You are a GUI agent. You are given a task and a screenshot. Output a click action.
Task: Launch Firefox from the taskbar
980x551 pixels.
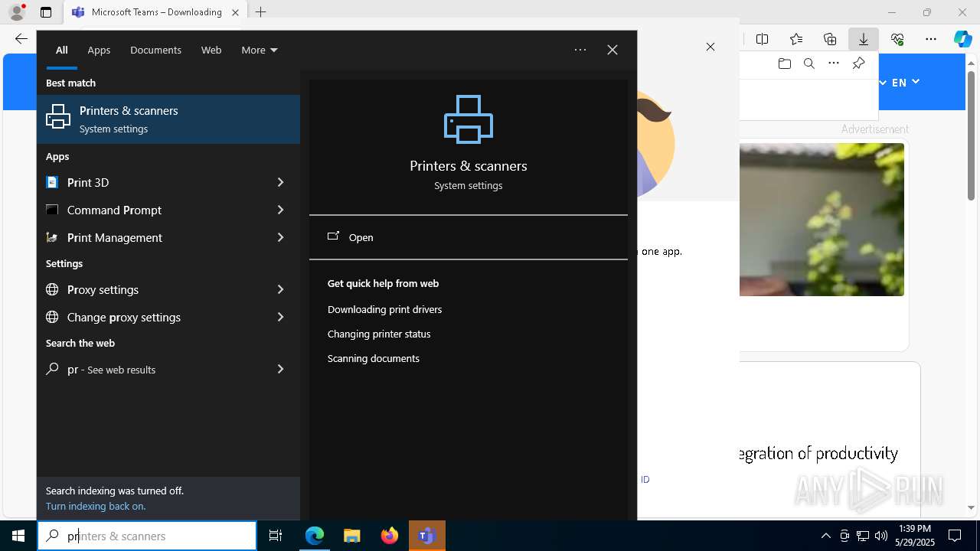[390, 536]
